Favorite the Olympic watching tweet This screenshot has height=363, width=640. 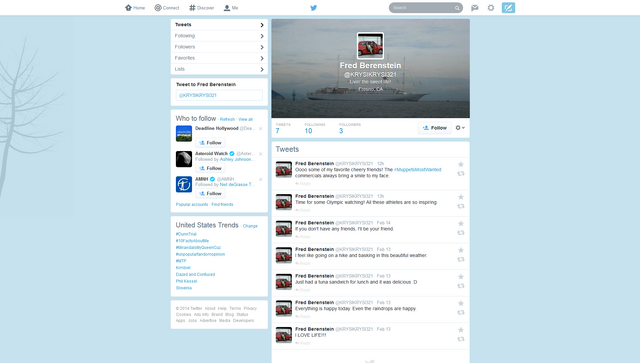pyautogui.click(x=461, y=197)
